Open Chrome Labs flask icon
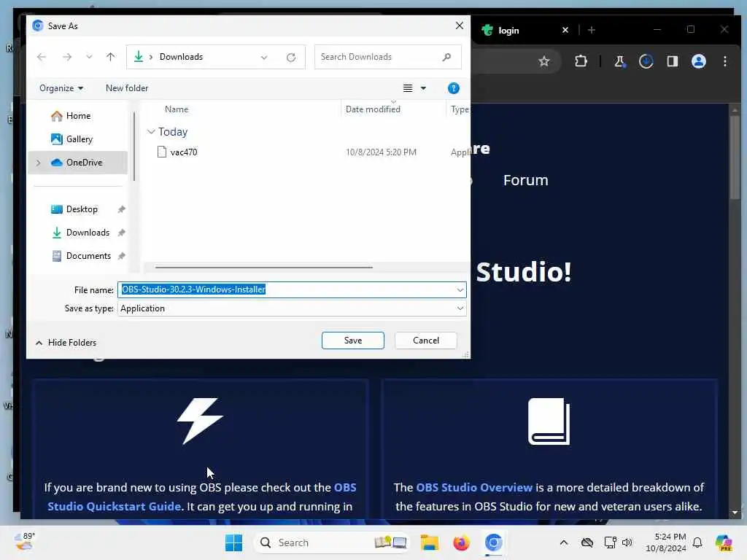This screenshot has height=560, width=747. click(619, 61)
